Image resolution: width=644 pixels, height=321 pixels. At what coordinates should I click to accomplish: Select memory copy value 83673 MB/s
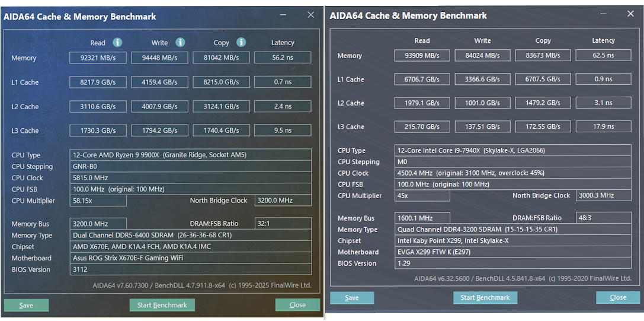click(543, 56)
